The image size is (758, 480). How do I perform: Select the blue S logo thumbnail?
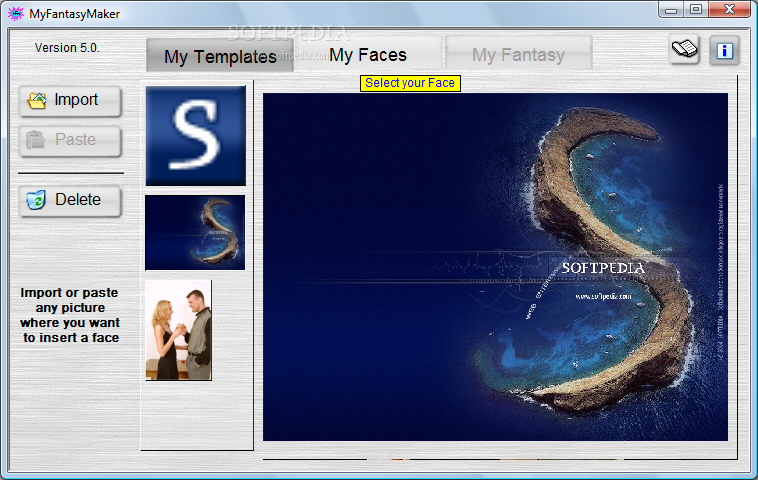coord(195,136)
